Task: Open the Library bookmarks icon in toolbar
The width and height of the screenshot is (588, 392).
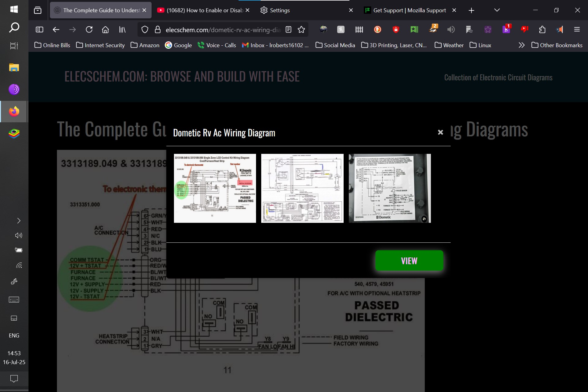Action: pos(122,29)
